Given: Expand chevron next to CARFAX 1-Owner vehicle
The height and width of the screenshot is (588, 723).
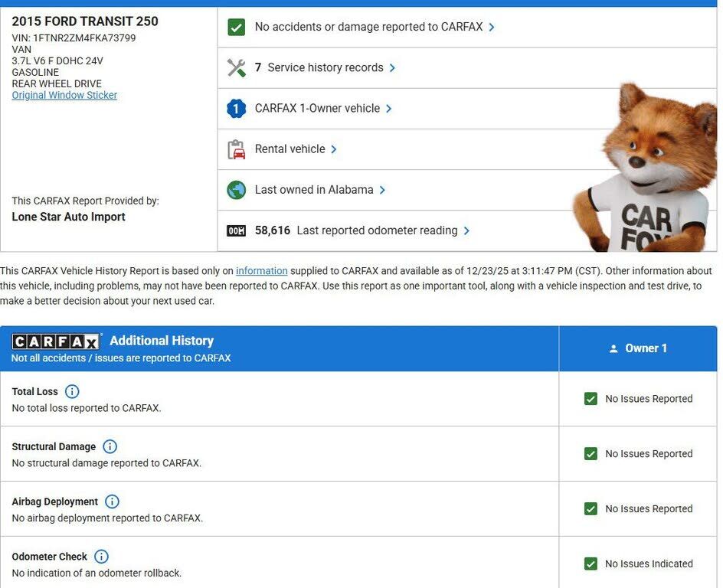Looking at the screenshot, I should point(389,109).
